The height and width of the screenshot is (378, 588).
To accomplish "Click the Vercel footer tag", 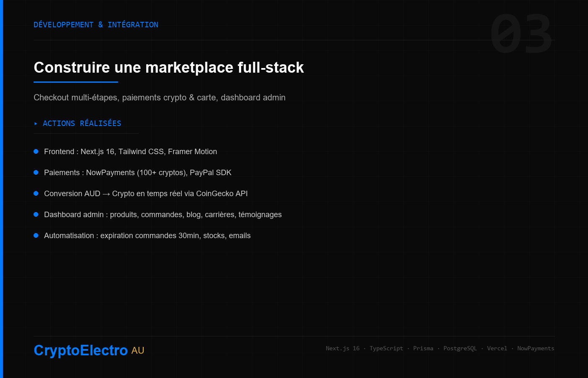I will pyautogui.click(x=497, y=348).
